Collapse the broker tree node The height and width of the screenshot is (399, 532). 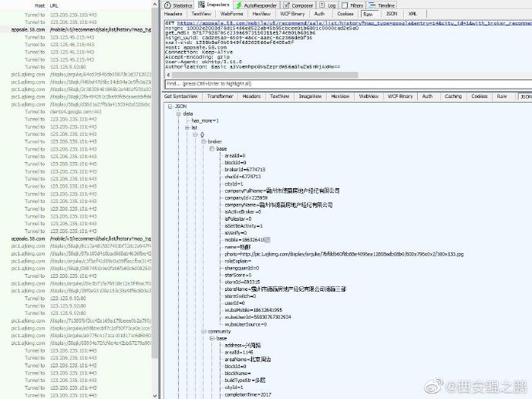pyautogui.click(x=204, y=141)
